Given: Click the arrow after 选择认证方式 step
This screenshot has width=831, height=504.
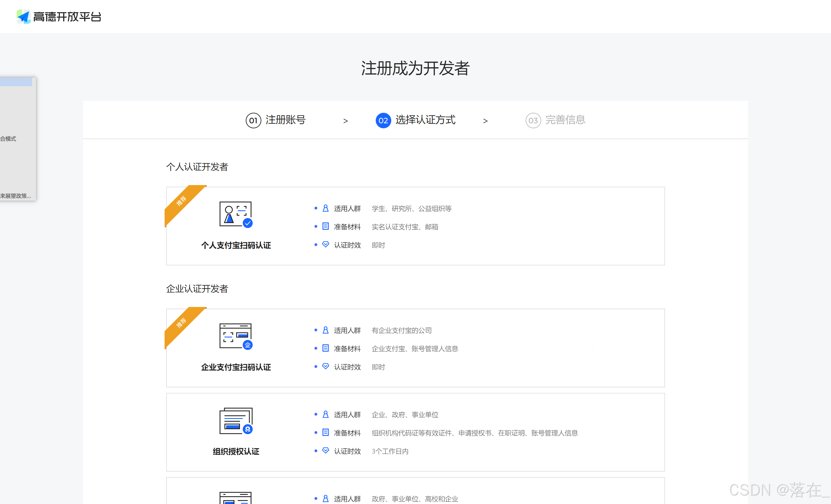Looking at the screenshot, I should [485, 121].
